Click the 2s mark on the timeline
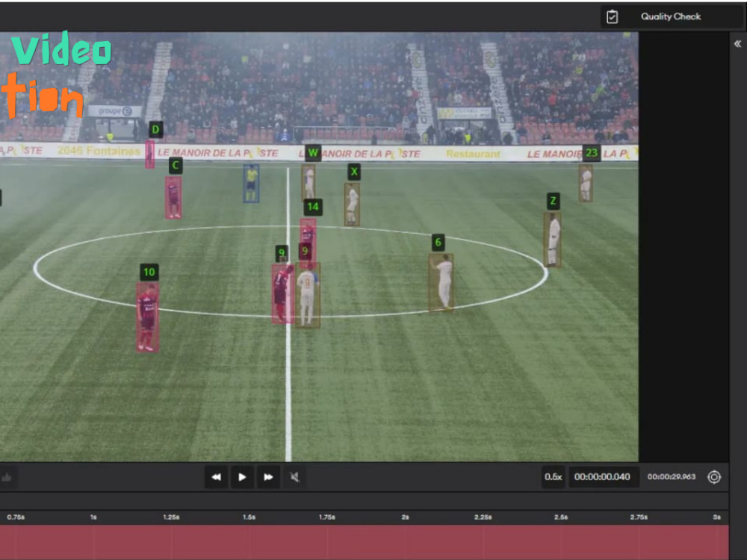Image resolution: width=747 pixels, height=560 pixels. 406,517
